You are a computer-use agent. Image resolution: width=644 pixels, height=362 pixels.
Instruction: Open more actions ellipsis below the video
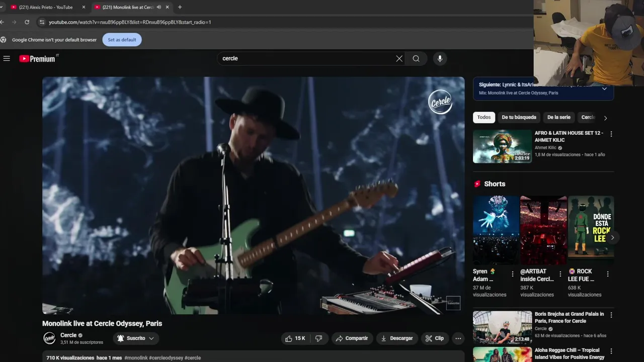458,338
